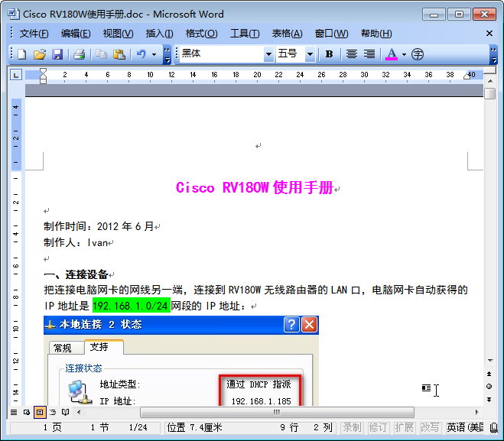Click the vertical scrollbar thumb
Screen dimensions: 504x441
coord(489,94)
